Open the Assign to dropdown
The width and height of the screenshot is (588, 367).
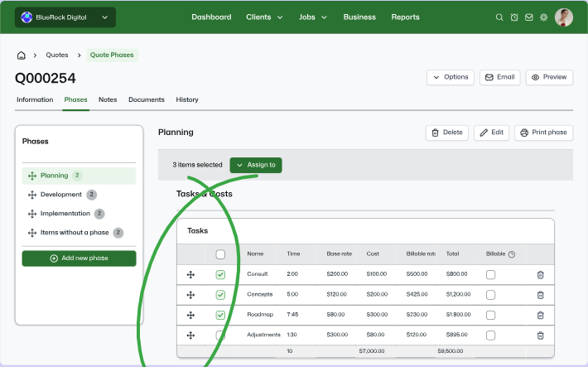tap(256, 165)
